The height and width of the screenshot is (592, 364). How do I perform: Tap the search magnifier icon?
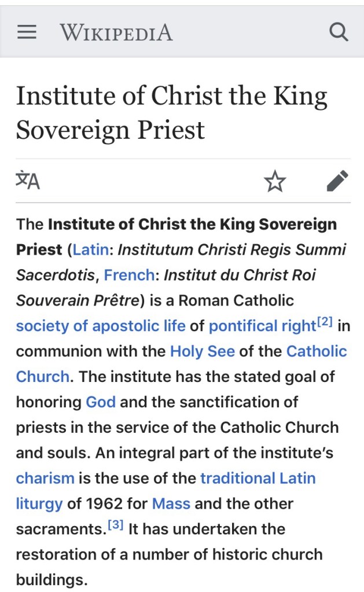[339, 32]
